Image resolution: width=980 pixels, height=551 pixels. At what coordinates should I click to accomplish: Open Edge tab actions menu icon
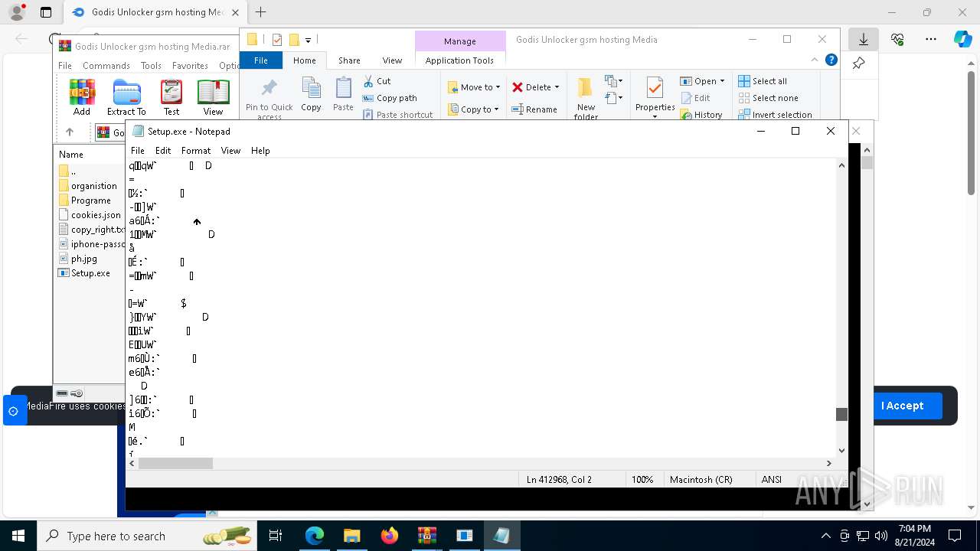pyautogui.click(x=46, y=12)
